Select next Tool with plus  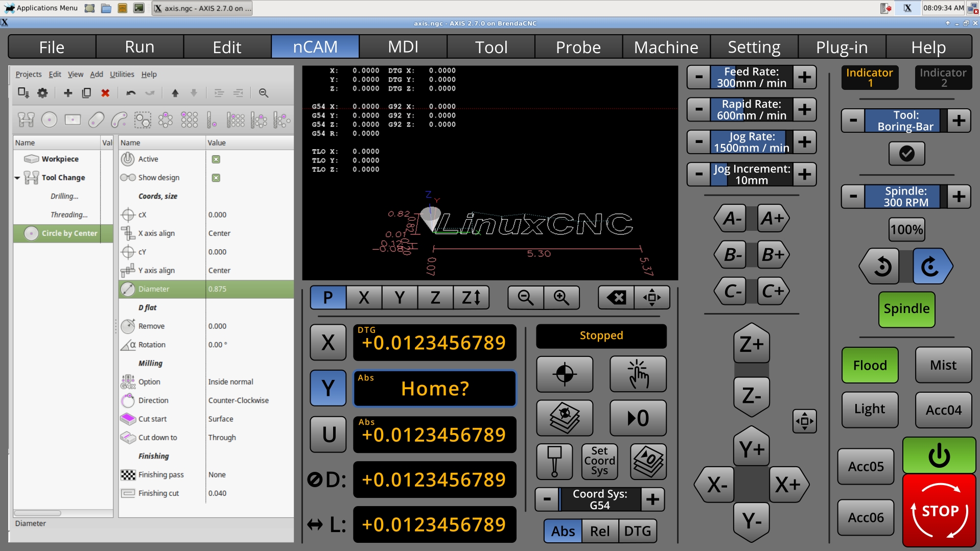click(959, 121)
